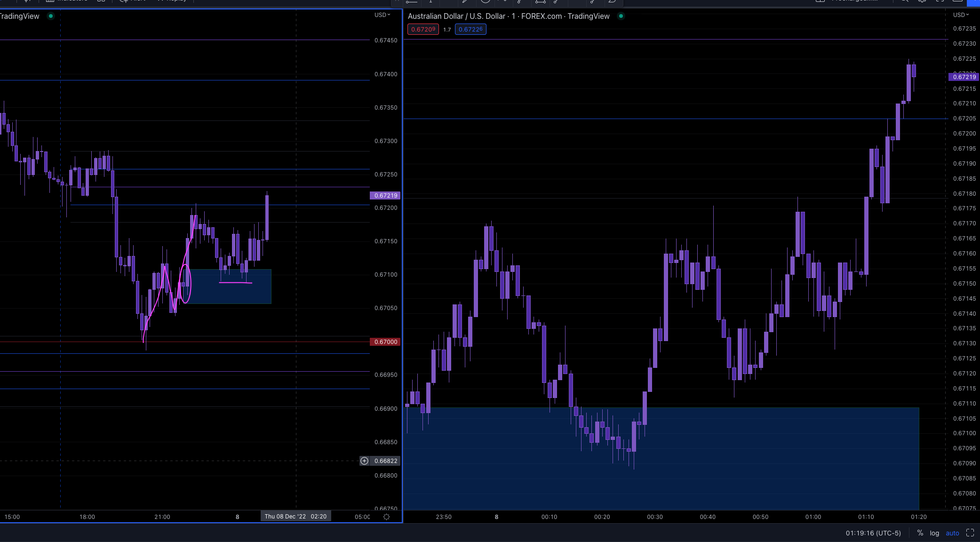This screenshot has width=980, height=542.
Task: Toggle percentage scale on price axis
Action: click(920, 533)
